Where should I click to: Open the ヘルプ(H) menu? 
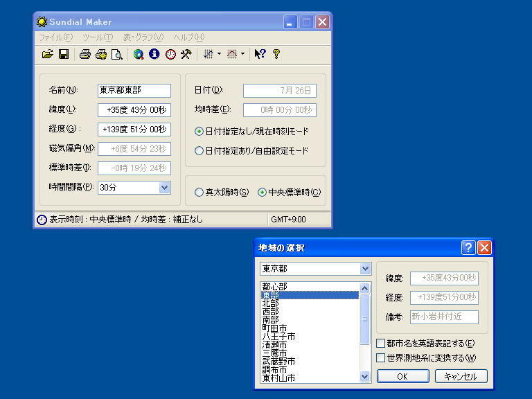click(x=189, y=37)
